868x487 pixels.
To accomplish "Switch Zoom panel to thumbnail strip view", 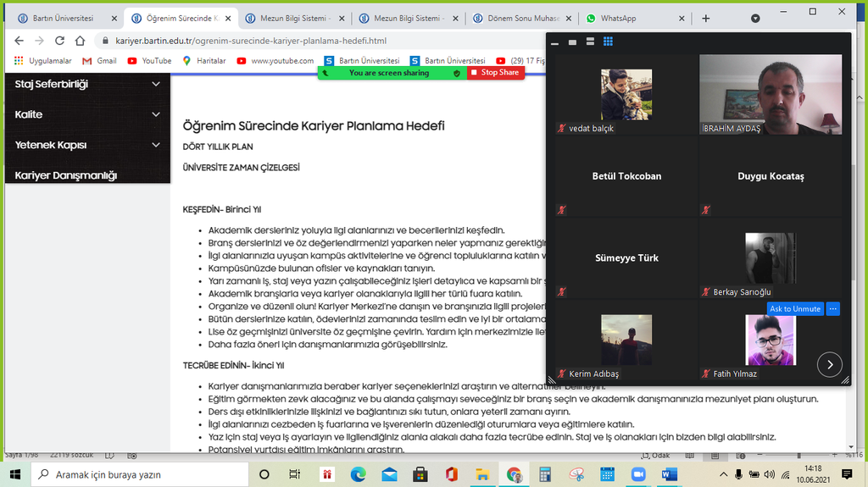I will (x=590, y=42).
